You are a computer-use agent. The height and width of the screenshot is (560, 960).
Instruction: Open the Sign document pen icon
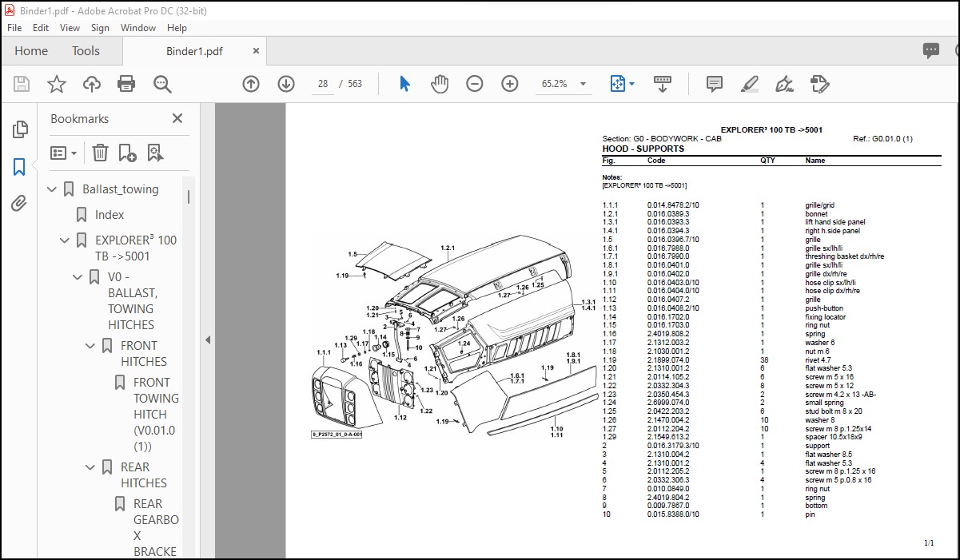tap(784, 84)
